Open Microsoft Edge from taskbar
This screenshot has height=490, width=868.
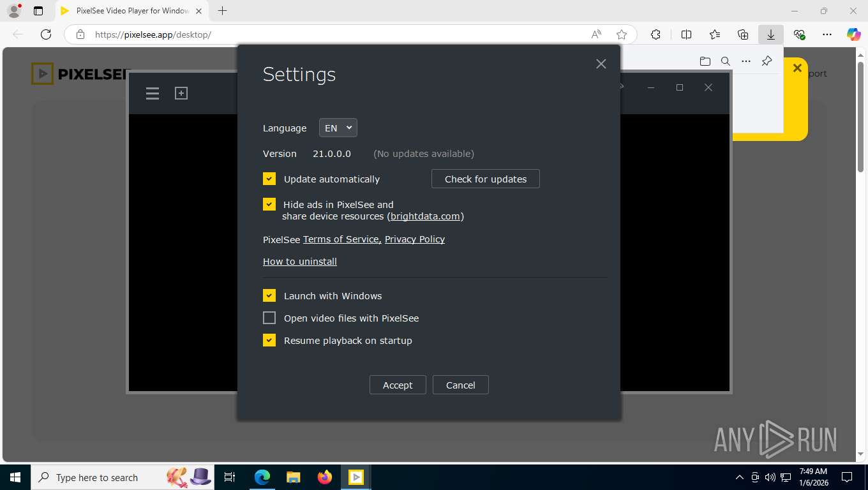(x=262, y=477)
